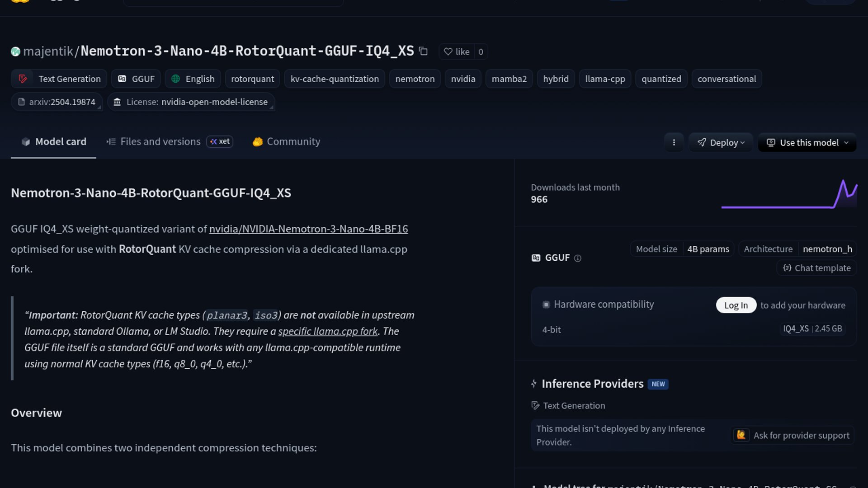Click the xet storage badge

tap(220, 141)
